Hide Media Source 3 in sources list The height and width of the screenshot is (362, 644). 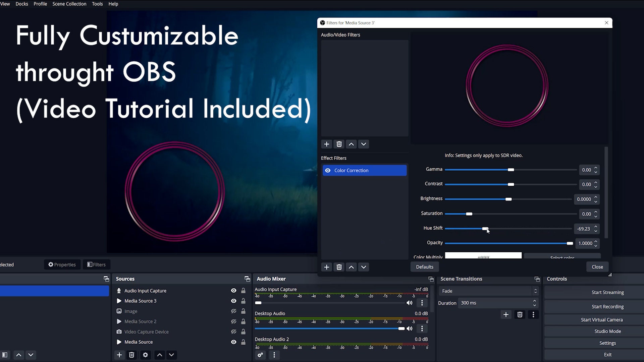[234, 301]
